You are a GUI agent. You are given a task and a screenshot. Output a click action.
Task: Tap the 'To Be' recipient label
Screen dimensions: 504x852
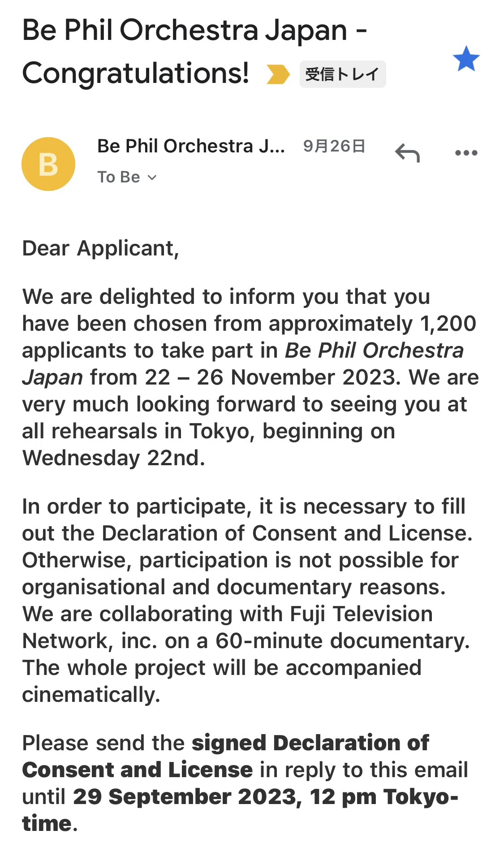[x=119, y=177]
